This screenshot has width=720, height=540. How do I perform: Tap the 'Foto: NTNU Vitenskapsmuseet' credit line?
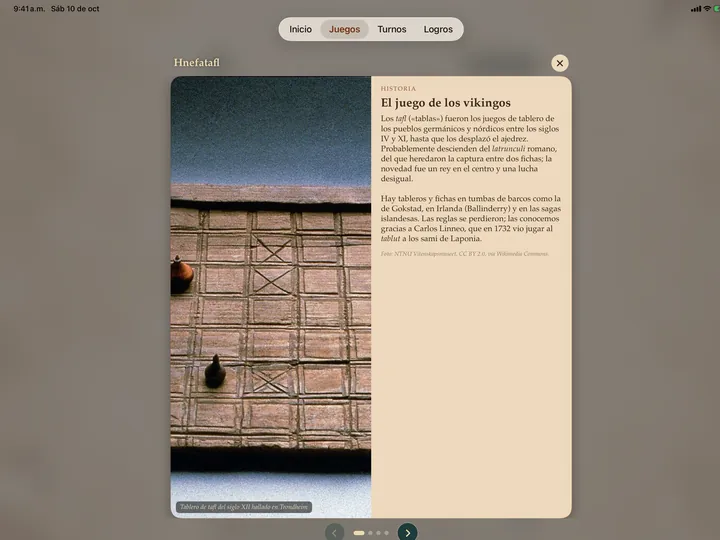pos(465,253)
